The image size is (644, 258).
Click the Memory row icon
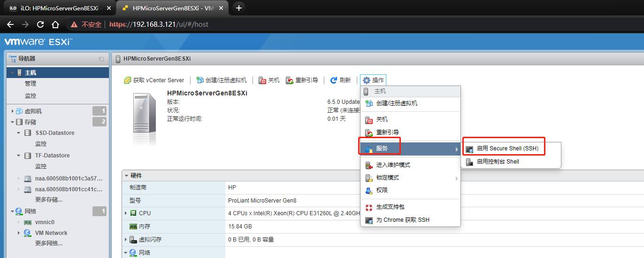[133, 227]
